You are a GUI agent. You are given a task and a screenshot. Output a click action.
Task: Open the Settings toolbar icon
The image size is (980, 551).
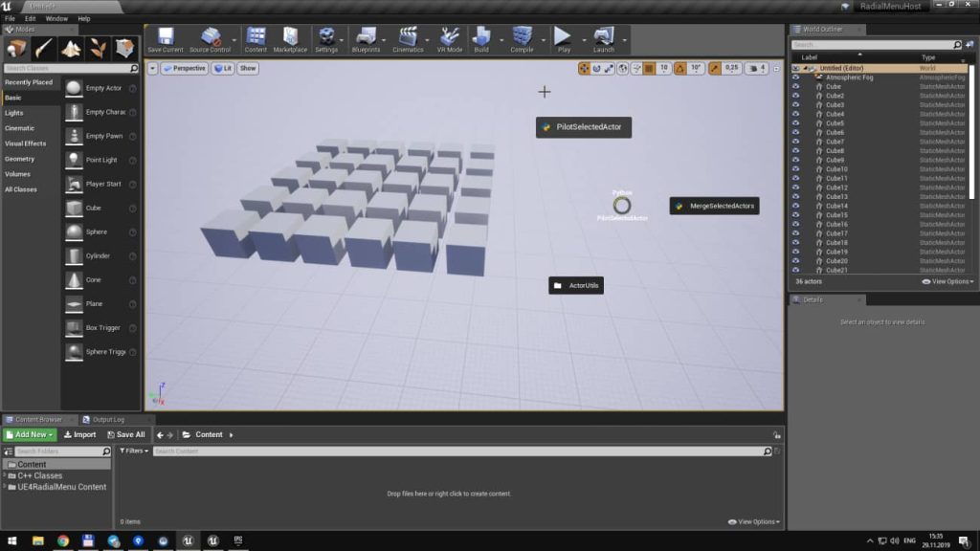tap(326, 40)
